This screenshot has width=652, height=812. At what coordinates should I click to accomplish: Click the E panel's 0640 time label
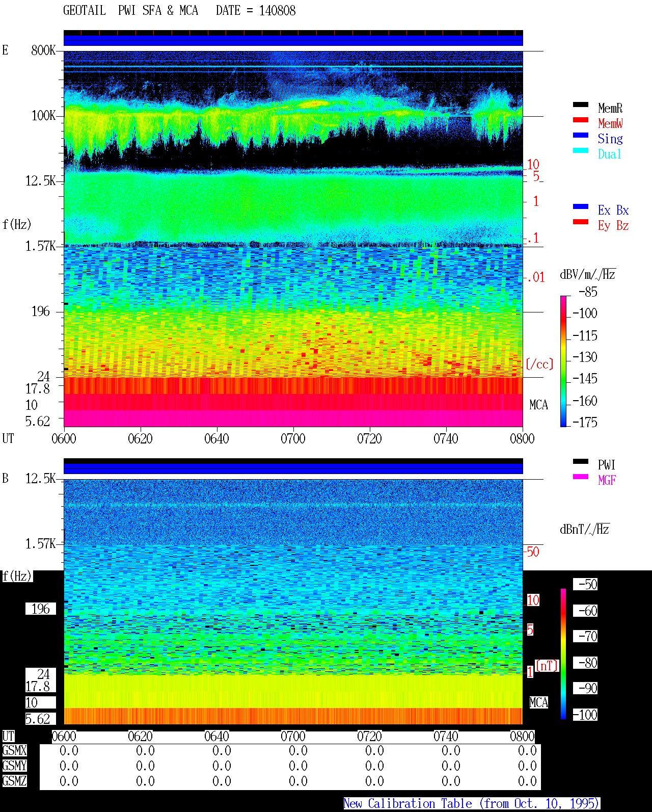216,439
